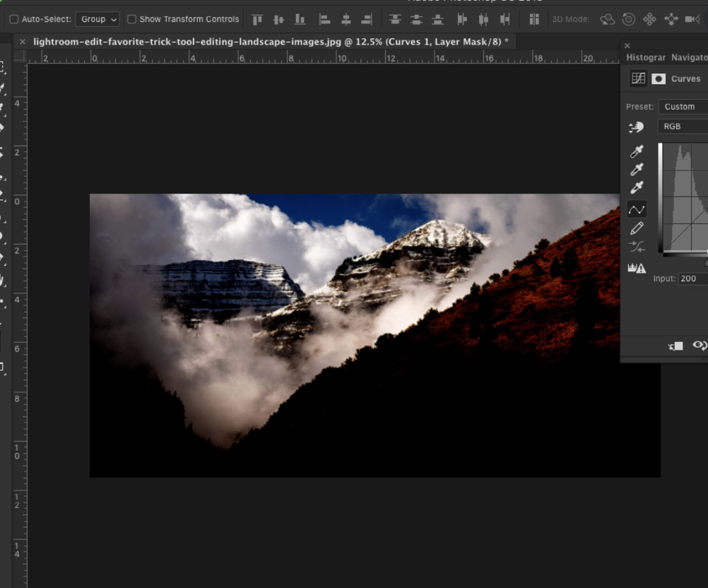Click Align top edges icon
Screen dimensions: 708x588
257,19
